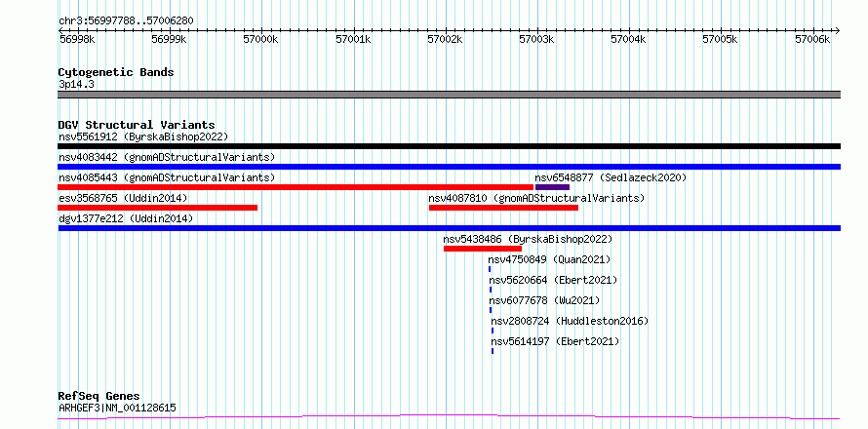Select the red nsv4087810 variant bar
The image size is (868, 429).
[x=504, y=208]
